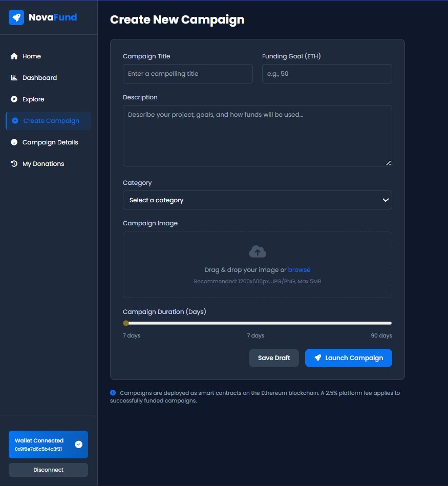Click the wallet address 0x9f8e7d6c5b4a3f21
The image size is (448, 486).
[x=38, y=449]
